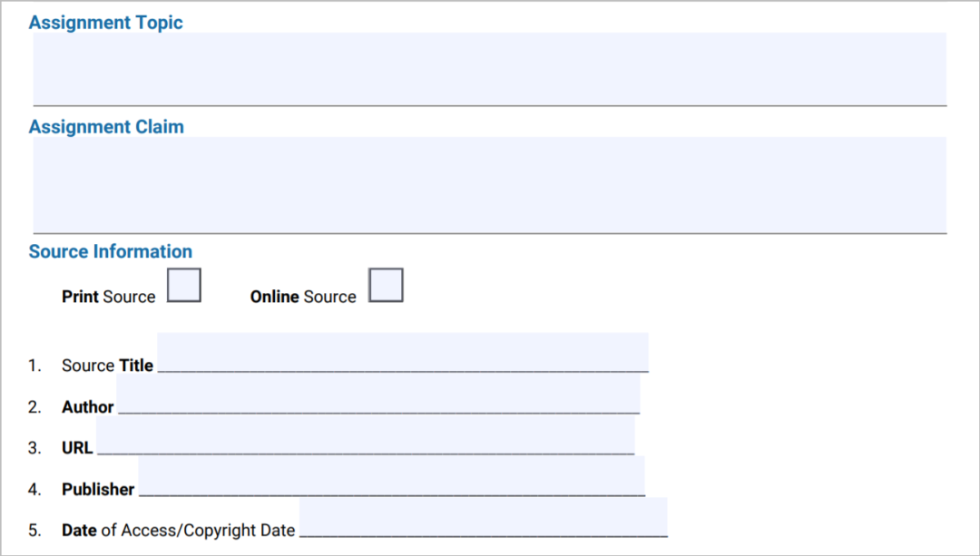Select the Source Information heading

[111, 251]
